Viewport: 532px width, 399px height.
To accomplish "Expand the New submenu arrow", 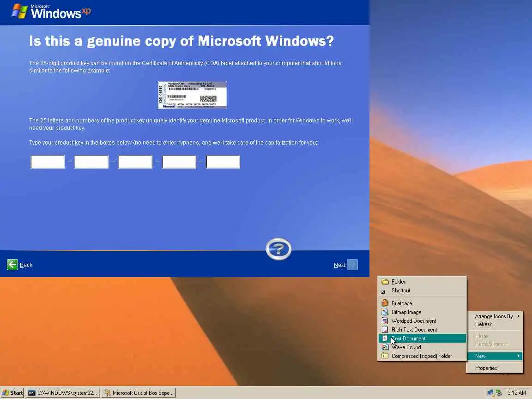I will click(519, 356).
